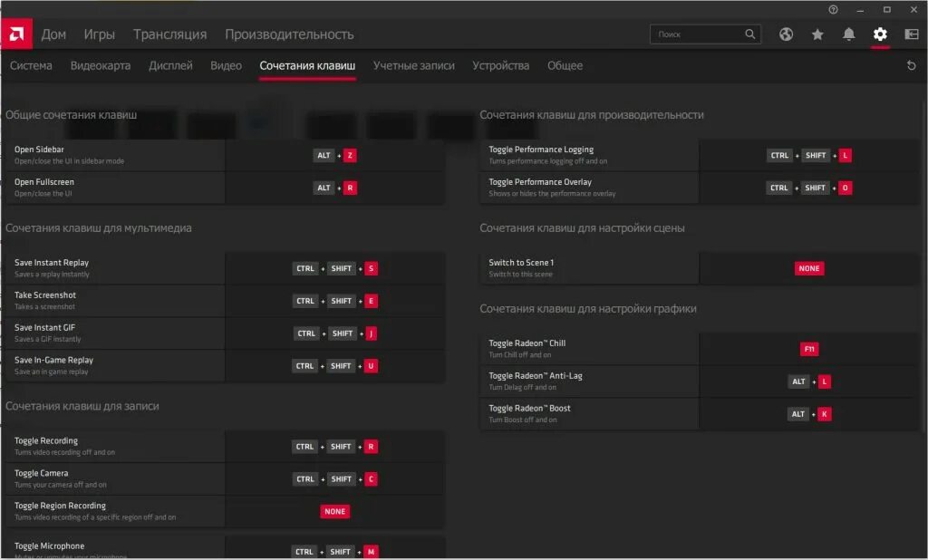The image size is (928, 560).
Task: Click Toggle Radeon Chill label text
Action: 527,343
